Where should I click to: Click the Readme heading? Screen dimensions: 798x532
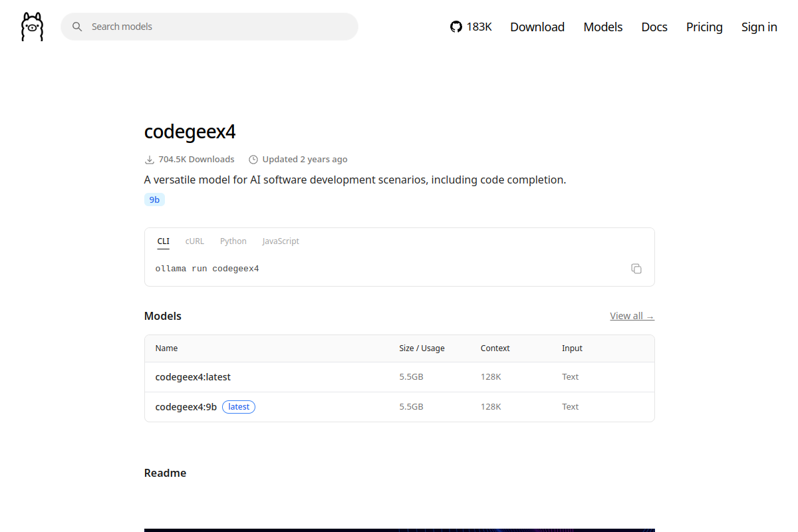pyautogui.click(x=165, y=473)
